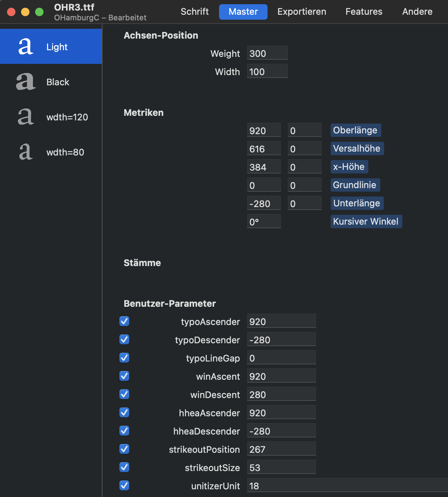Click the Weight axis value field
The image size is (448, 497).
pos(268,53)
